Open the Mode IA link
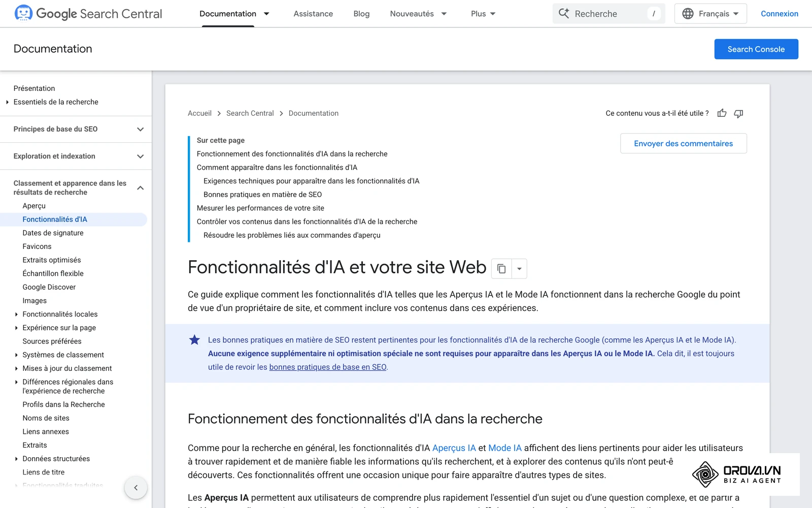This screenshot has width=812, height=508. pyautogui.click(x=504, y=448)
